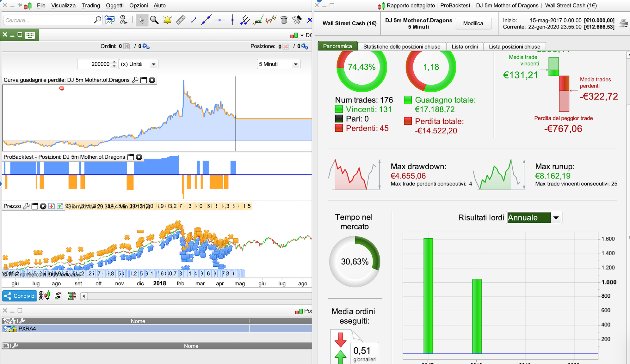Click the Cercare search input field
630x364 pixels.
[x=49, y=20]
